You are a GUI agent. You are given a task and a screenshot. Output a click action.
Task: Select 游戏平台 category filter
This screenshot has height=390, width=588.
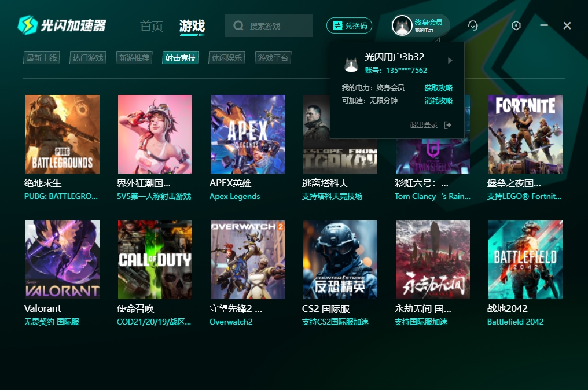click(273, 58)
